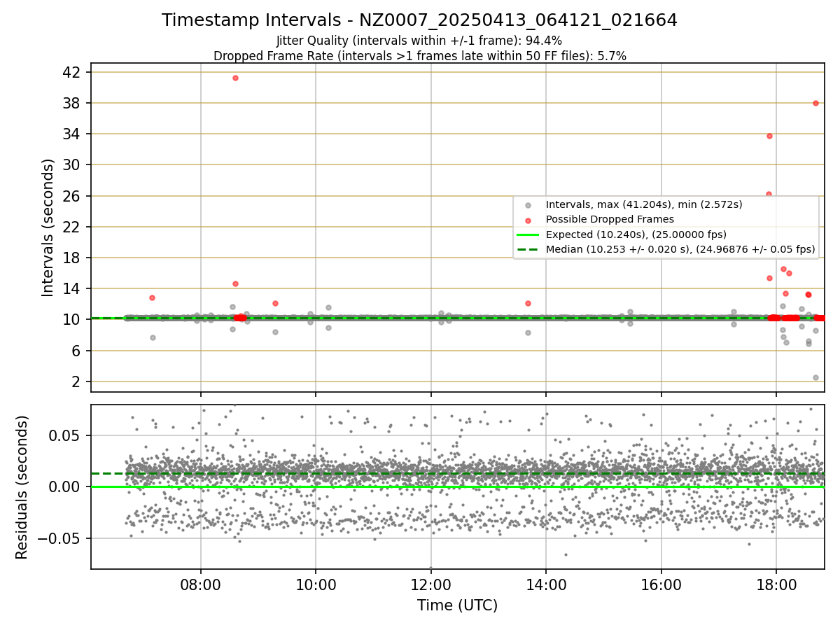This screenshot has height=630, width=840.
Task: Click the 'Residuals (seconds)' y-axis label
Action: [x=22, y=487]
